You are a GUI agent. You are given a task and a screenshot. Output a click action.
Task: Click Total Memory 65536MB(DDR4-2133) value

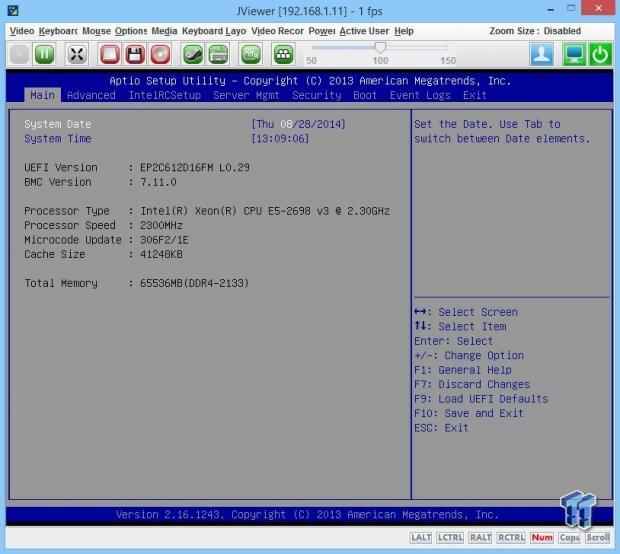click(195, 284)
